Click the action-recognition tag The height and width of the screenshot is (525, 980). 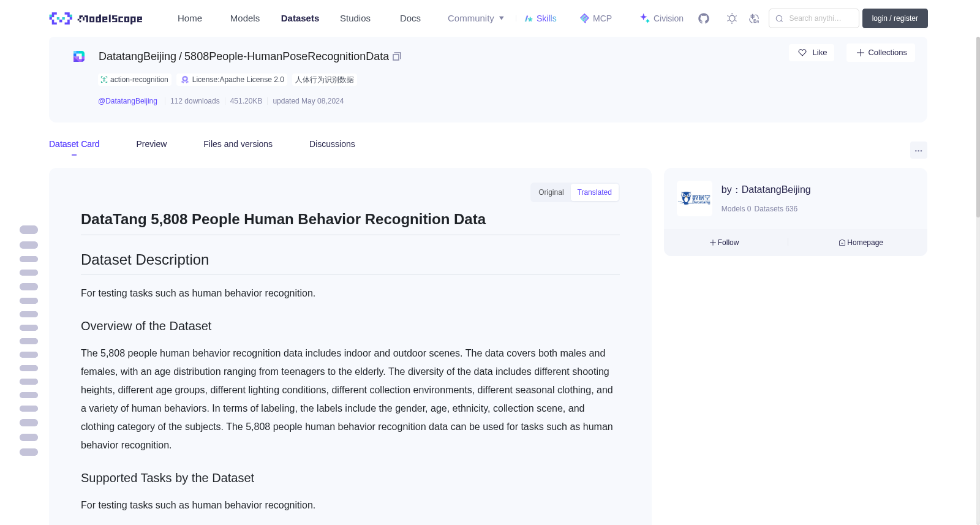134,80
